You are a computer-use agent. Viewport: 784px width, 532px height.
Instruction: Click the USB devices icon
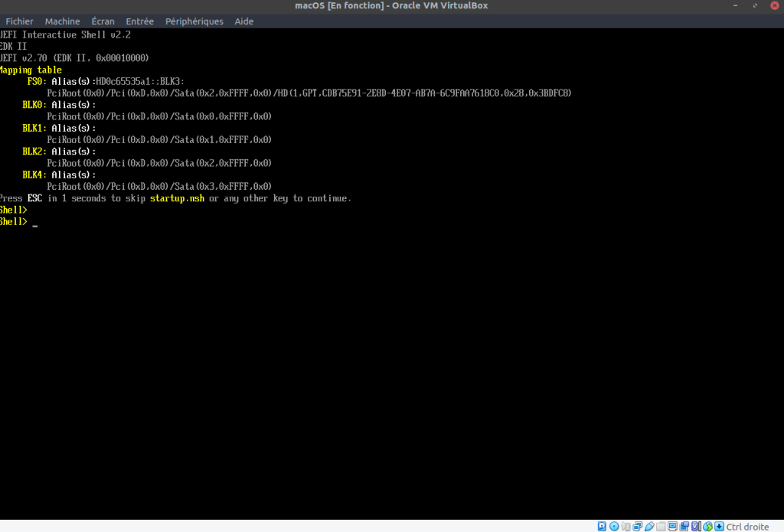coord(649,526)
